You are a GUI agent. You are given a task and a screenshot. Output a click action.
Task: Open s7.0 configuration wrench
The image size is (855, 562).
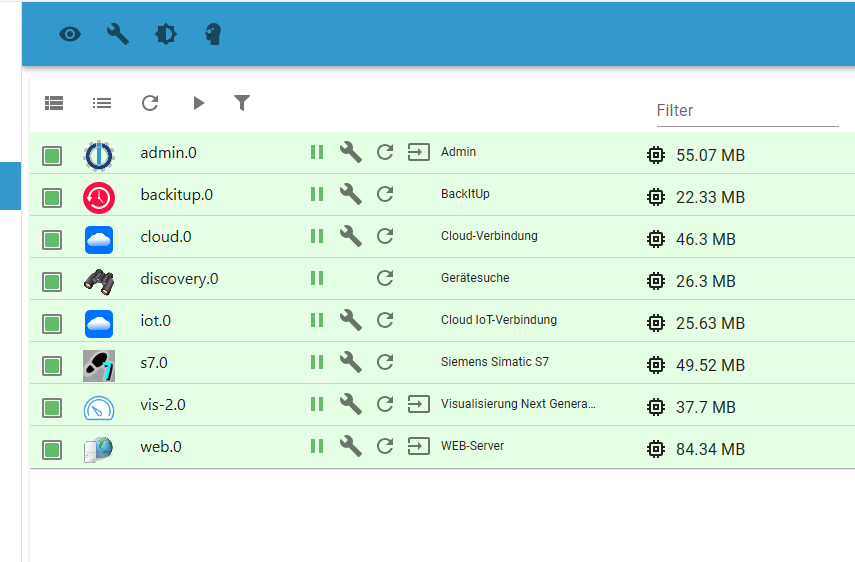click(x=351, y=362)
